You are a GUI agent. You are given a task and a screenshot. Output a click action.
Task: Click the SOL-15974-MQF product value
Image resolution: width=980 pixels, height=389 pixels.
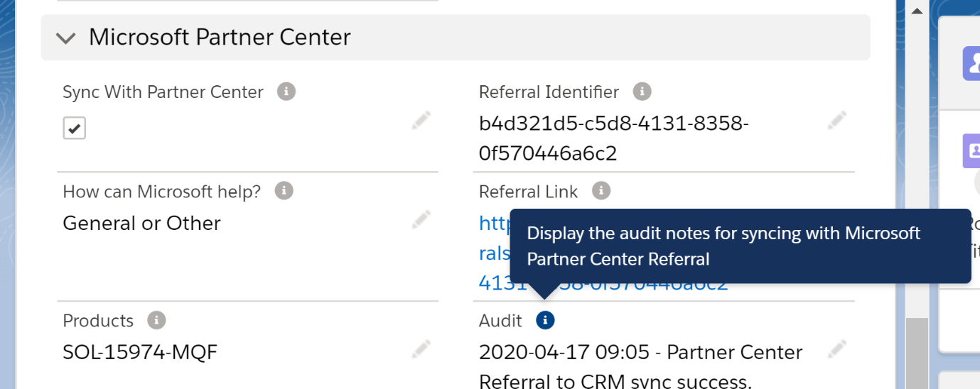[140, 352]
